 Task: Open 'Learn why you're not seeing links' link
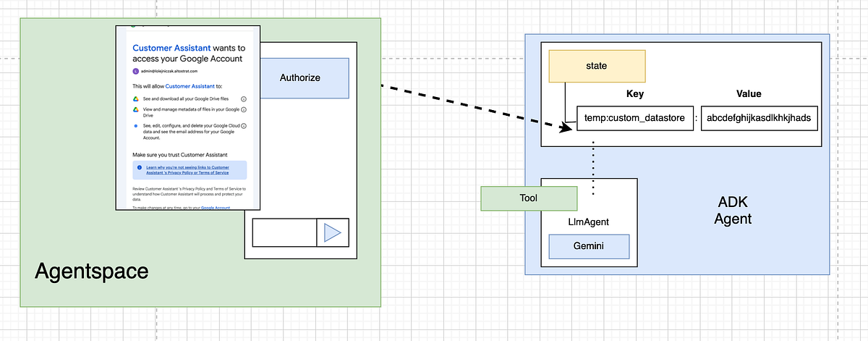tap(187, 169)
